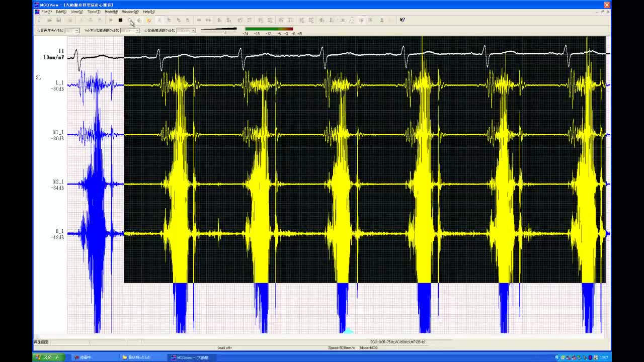The height and width of the screenshot is (362, 644).
Task: Click the Windows スタート button
Action: click(48, 357)
